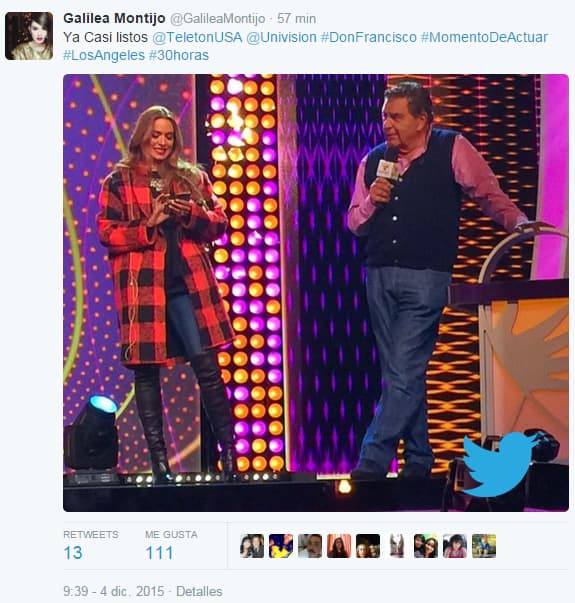
Task: Enlarge the tweet's stage photo
Action: (316, 293)
